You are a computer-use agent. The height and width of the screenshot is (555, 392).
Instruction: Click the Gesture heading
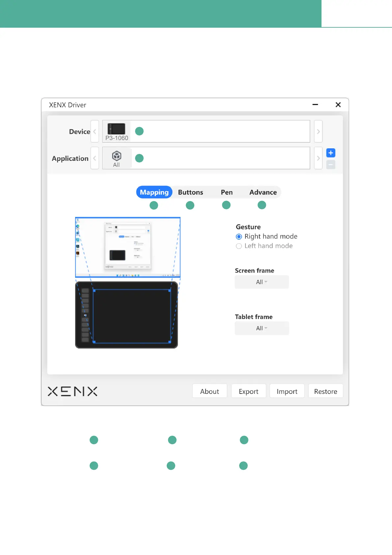(248, 227)
